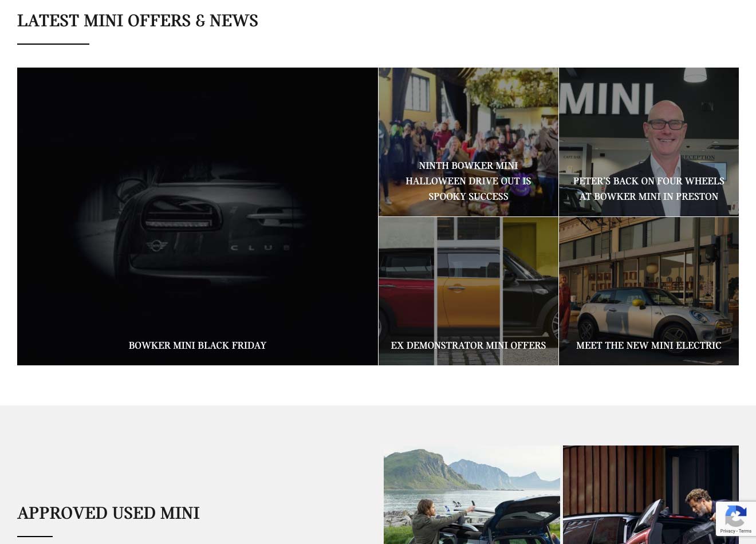The height and width of the screenshot is (544, 756).
Task: Open Ninth Bowker MINI Halloween Drive Out headline
Action: coord(468,181)
